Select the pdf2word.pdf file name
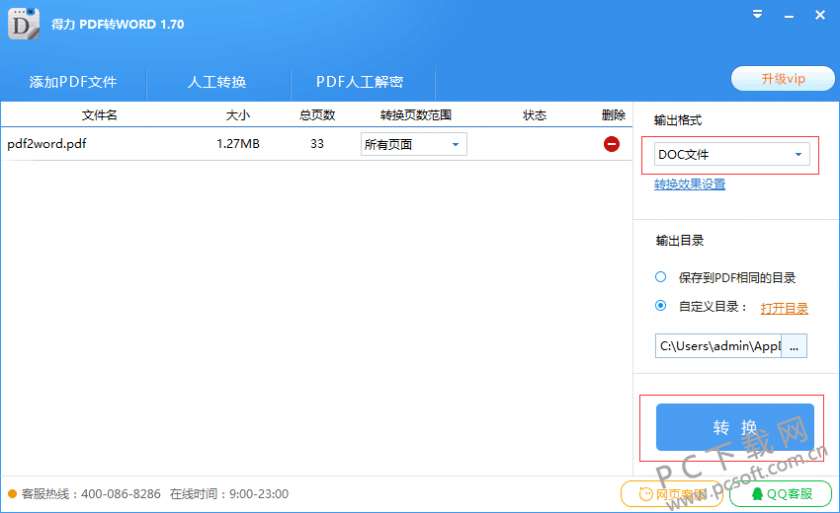 tap(47, 144)
